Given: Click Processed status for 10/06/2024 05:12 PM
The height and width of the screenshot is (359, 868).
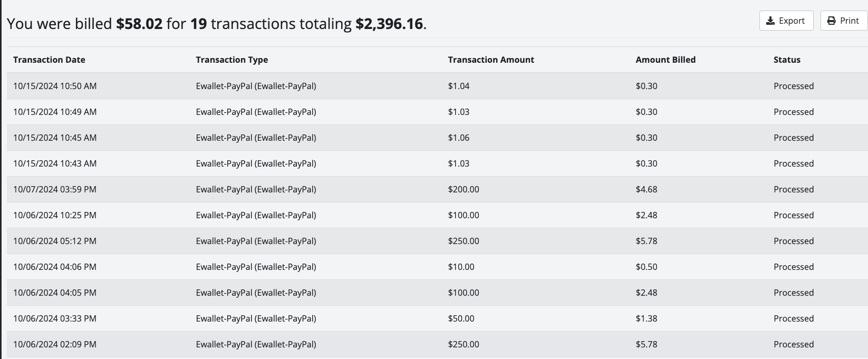Looking at the screenshot, I should pyautogui.click(x=794, y=241).
